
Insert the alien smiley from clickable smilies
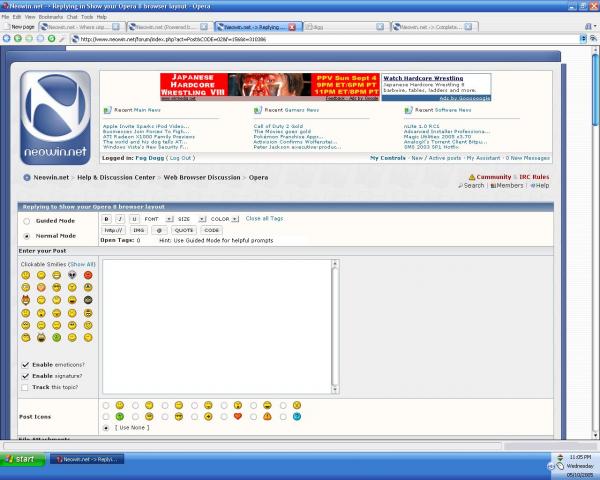click(x=72, y=275)
